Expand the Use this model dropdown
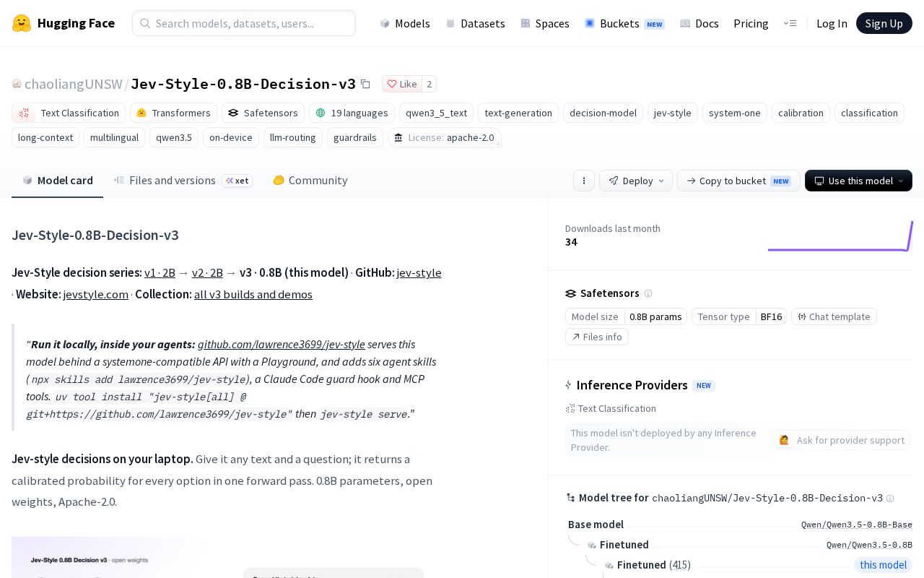 pyautogui.click(x=858, y=181)
